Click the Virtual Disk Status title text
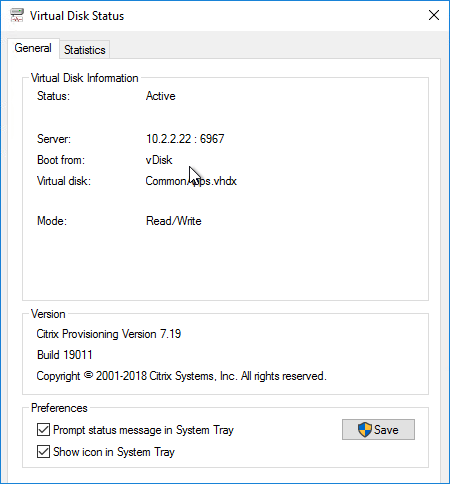The image size is (450, 484). [x=77, y=16]
